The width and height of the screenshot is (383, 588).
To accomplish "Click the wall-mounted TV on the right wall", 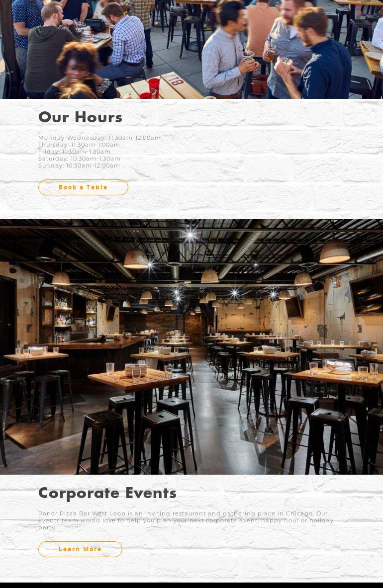I will point(366,294).
